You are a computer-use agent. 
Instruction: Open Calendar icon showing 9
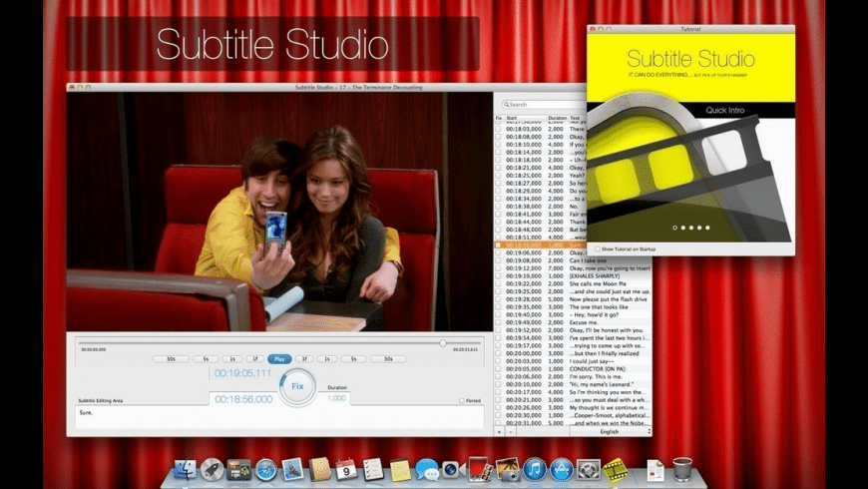(346, 470)
